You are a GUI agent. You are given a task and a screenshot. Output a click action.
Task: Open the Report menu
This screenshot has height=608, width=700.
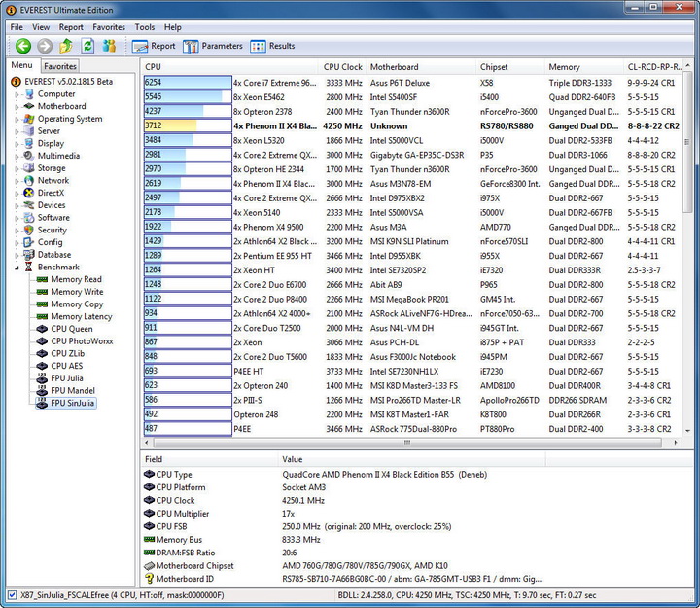(71, 27)
